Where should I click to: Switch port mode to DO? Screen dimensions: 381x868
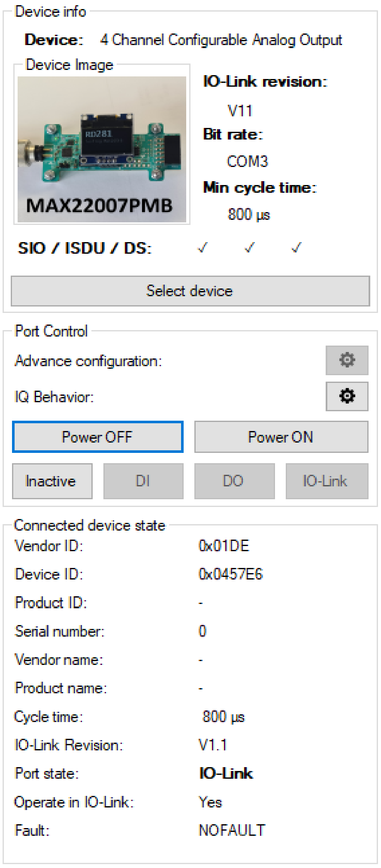point(234,481)
